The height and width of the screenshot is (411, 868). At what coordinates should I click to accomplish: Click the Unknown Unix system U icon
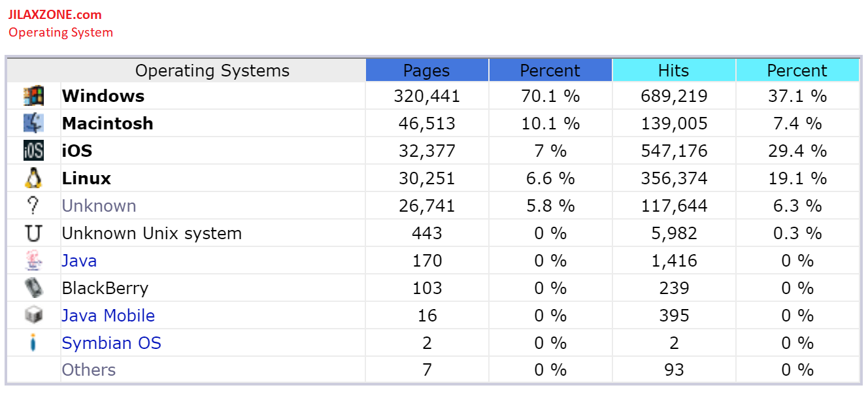pos(33,233)
